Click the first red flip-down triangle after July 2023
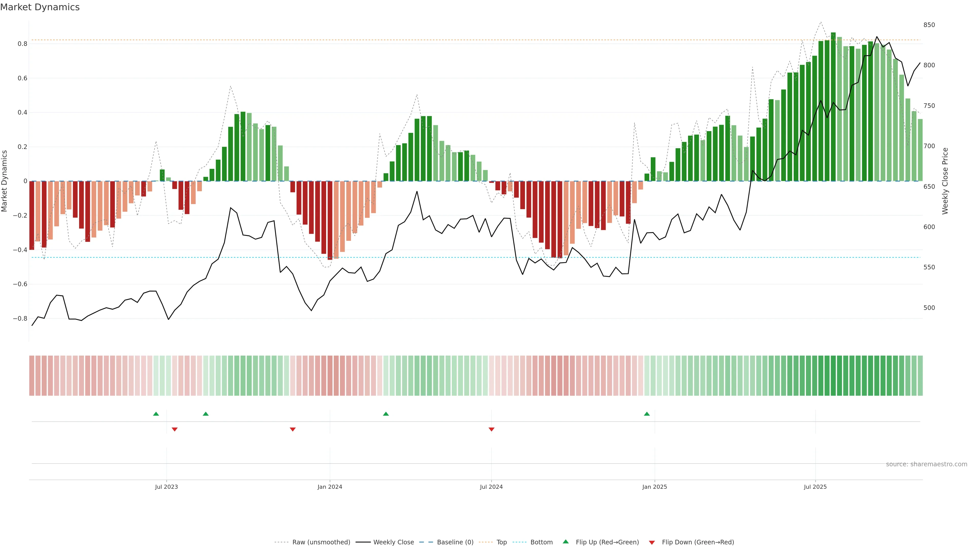980x551 pixels. tap(175, 429)
